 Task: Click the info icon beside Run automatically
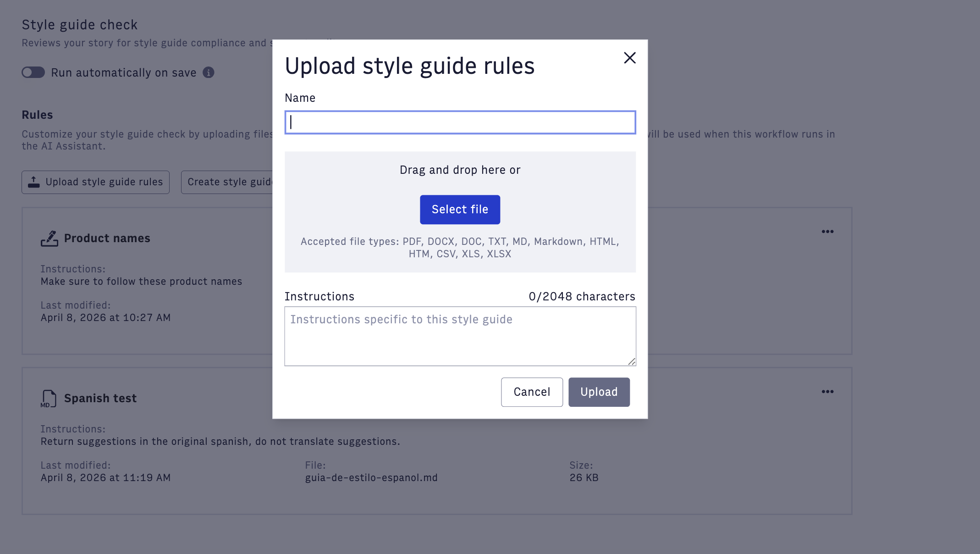pyautogui.click(x=209, y=72)
